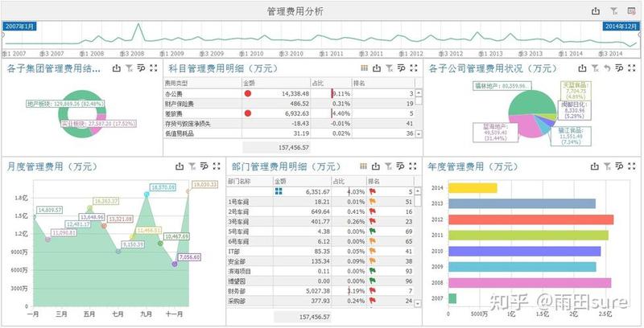Click the scroll-down arrow in 部门管理费用明细 table
Viewport: 644px width, 328px height.
[418, 304]
